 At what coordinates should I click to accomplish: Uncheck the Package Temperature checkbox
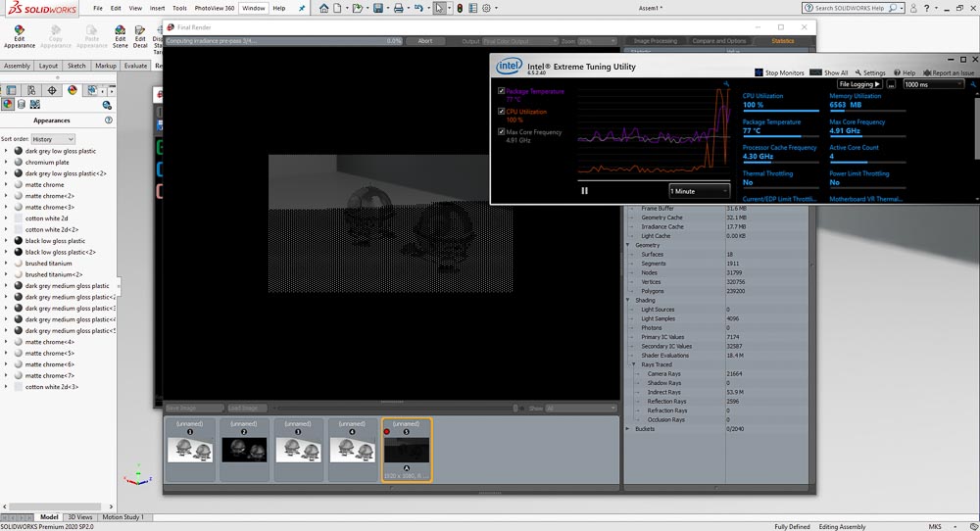pos(502,91)
